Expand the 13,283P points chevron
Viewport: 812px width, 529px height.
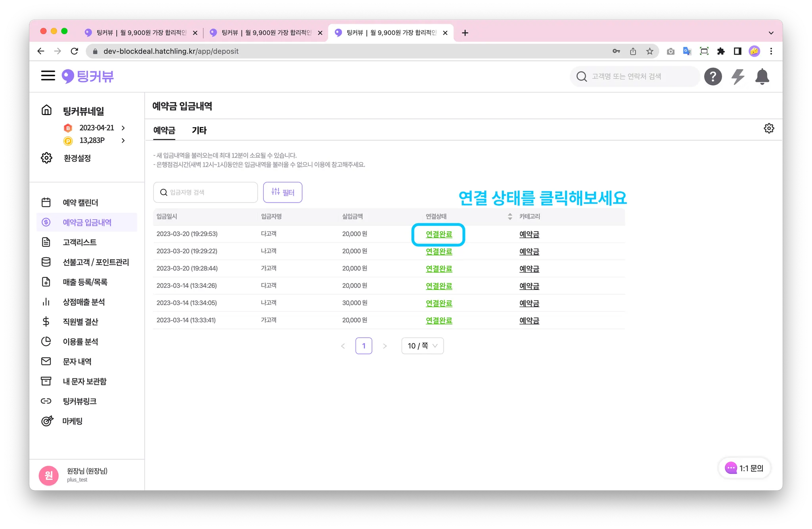[123, 140]
